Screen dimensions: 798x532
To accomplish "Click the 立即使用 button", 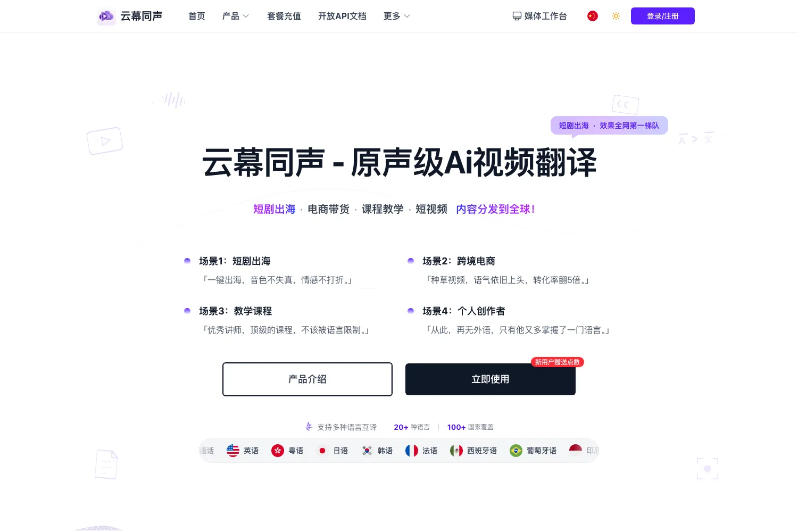I will click(x=491, y=379).
